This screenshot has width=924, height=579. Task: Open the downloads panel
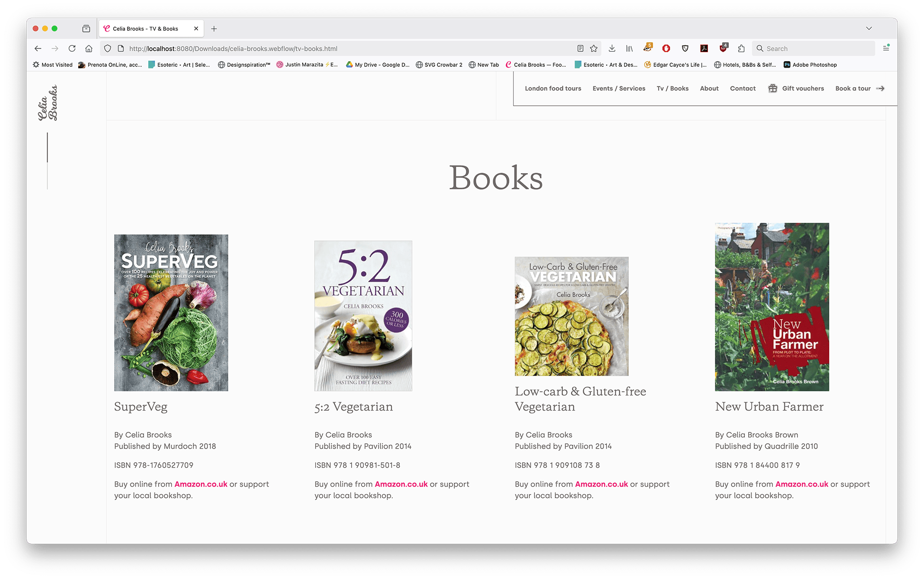612,48
